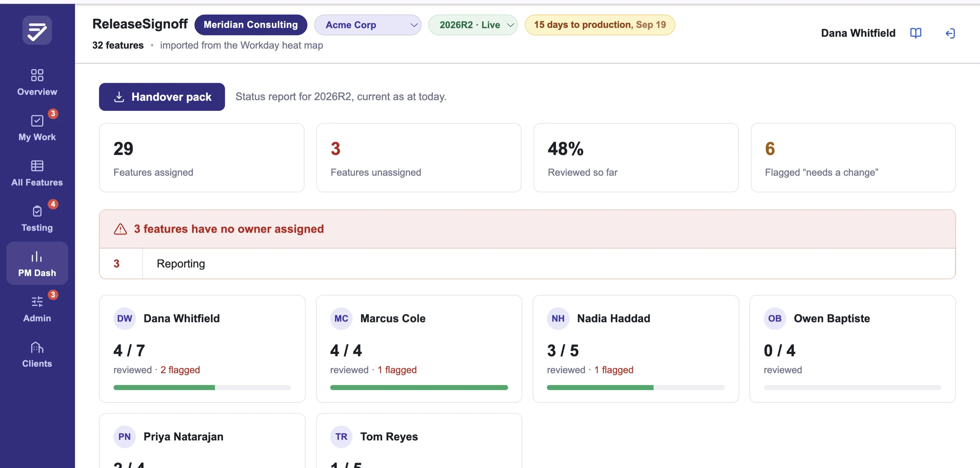980x468 pixels.
Task: Download the Handover pack
Action: (x=162, y=97)
